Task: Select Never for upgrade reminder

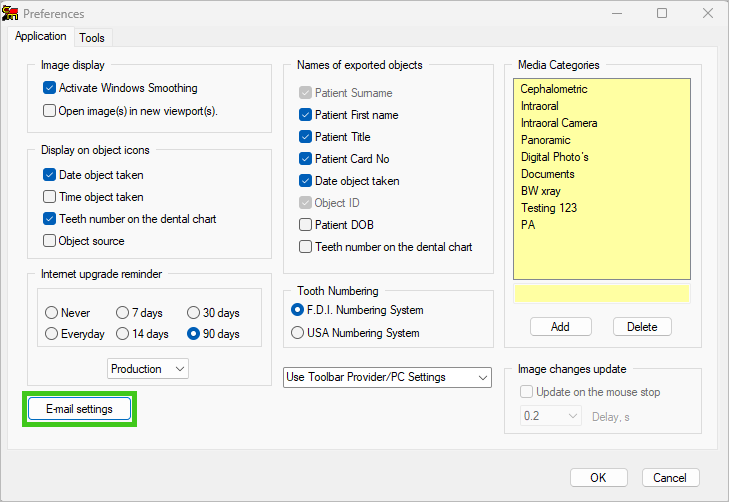Action: pyautogui.click(x=52, y=312)
